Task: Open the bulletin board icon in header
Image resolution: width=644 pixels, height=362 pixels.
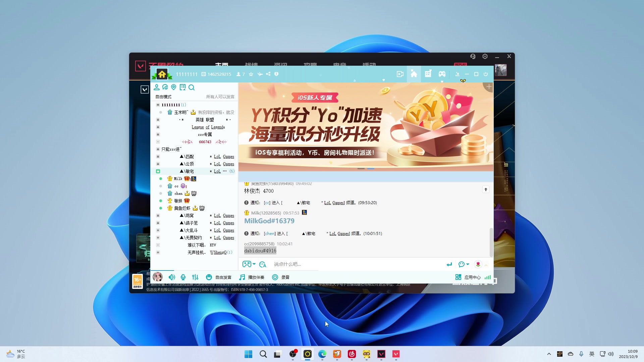Action: (x=428, y=74)
